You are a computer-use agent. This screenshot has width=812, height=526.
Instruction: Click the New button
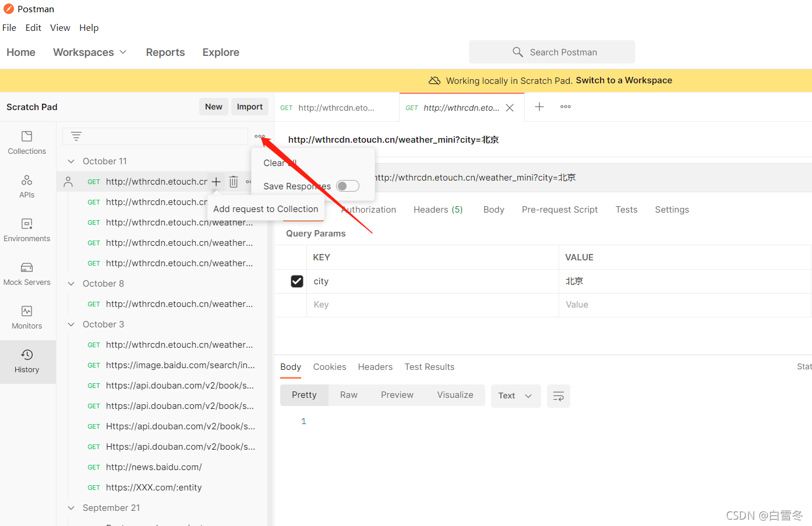[214, 107]
